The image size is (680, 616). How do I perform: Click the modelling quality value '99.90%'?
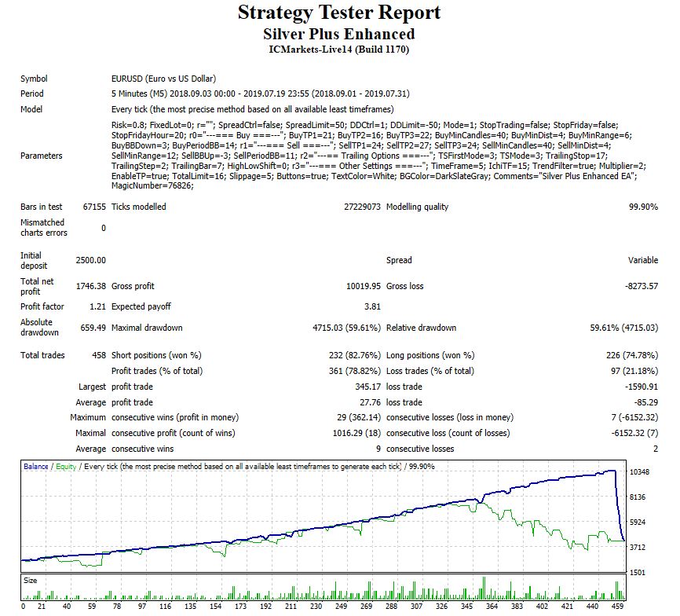(x=643, y=207)
